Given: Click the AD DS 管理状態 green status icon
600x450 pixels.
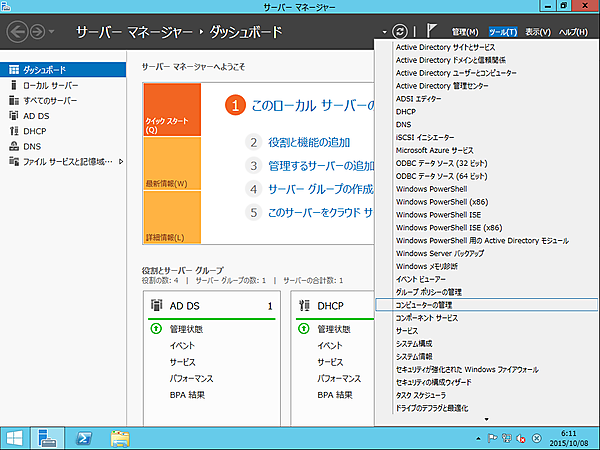Looking at the screenshot, I should pyautogui.click(x=156, y=328).
